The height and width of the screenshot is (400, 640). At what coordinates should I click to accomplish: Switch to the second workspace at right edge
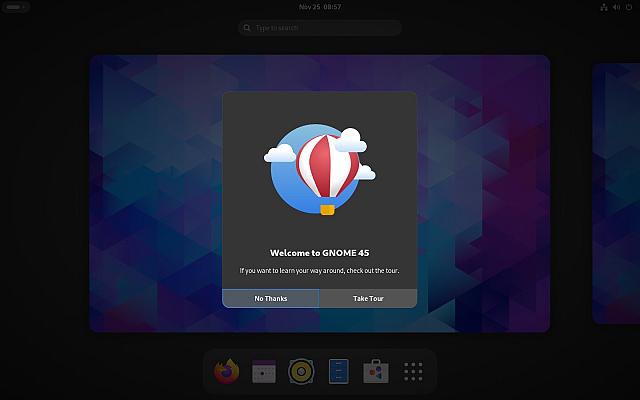coord(616,193)
